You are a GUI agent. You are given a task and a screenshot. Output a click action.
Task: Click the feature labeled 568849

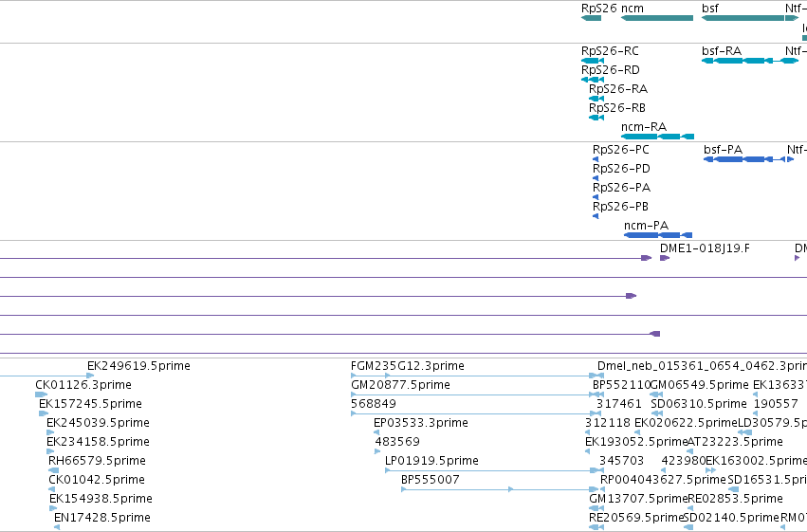(x=374, y=404)
